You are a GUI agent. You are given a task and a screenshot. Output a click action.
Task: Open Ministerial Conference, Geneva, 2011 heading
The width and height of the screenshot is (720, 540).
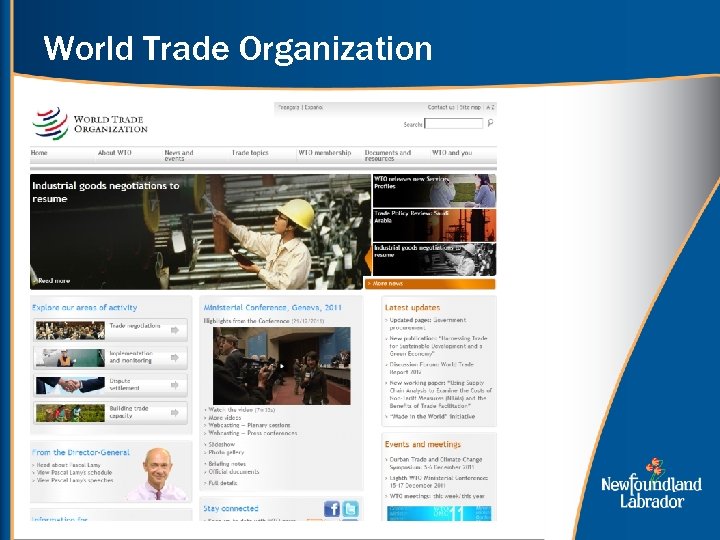[272, 308]
